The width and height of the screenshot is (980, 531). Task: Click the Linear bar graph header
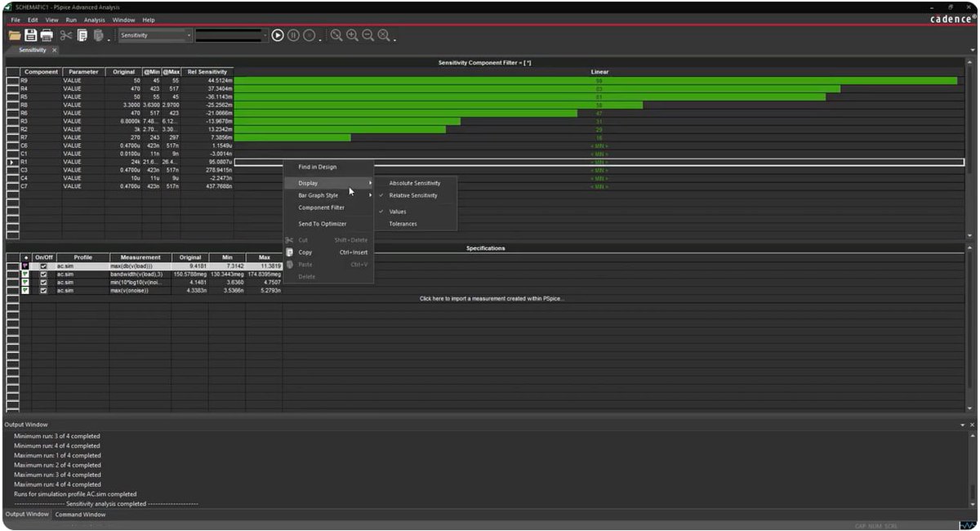599,72
